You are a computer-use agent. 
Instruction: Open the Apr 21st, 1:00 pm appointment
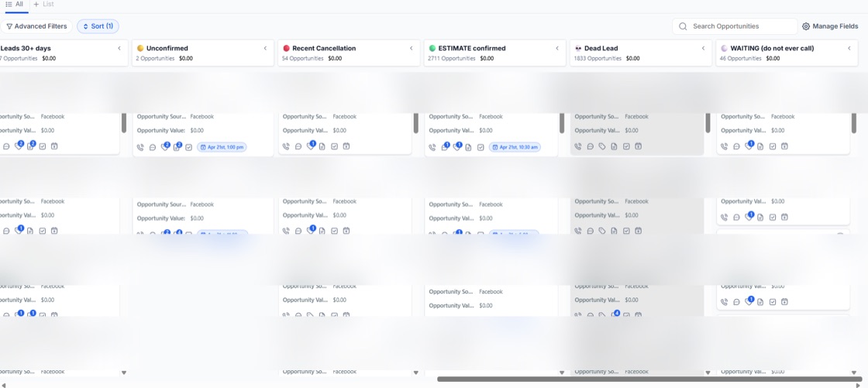(222, 147)
